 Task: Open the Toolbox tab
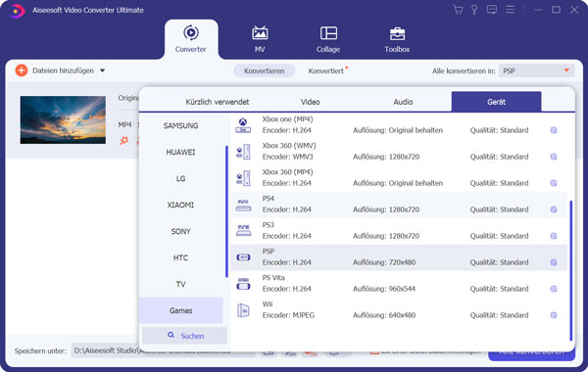pyautogui.click(x=397, y=39)
